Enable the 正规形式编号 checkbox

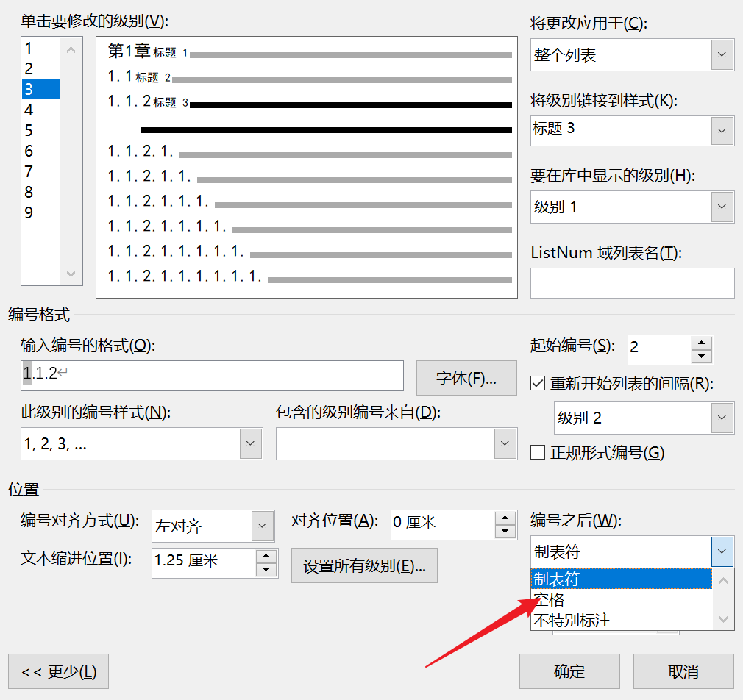(538, 452)
